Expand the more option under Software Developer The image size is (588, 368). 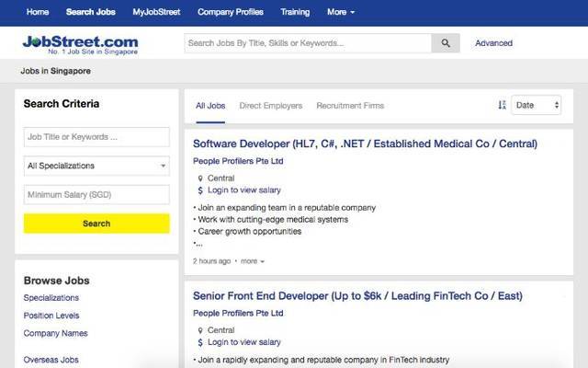coord(252,261)
